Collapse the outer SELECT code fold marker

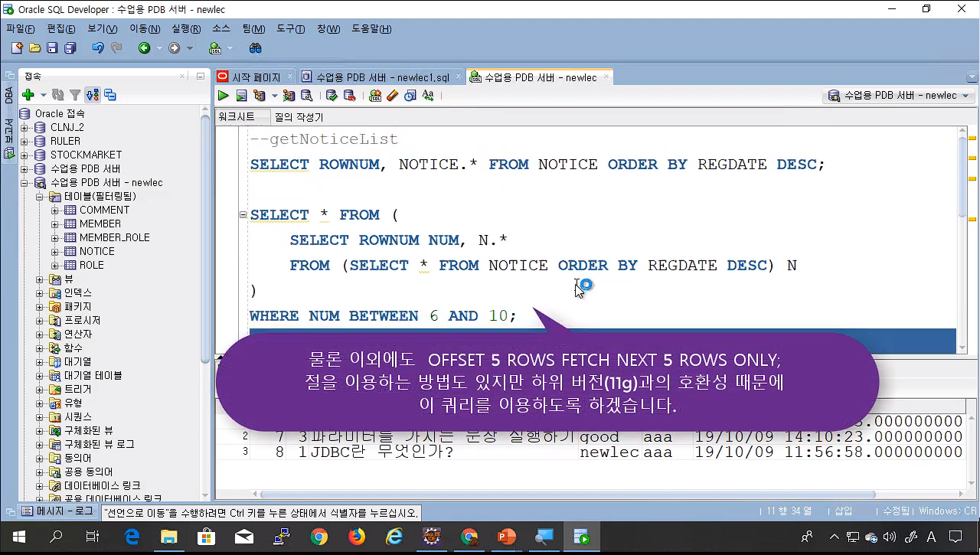[x=243, y=215]
